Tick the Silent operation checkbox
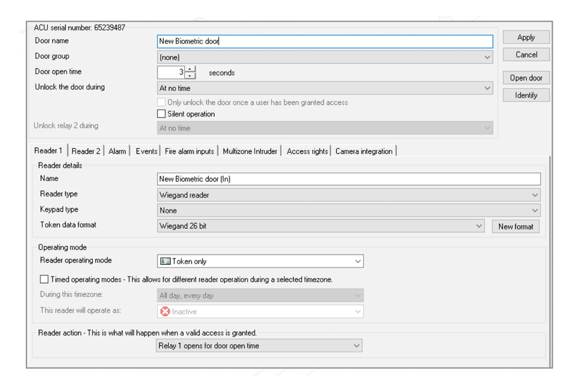The width and height of the screenshot is (578, 392). pos(161,114)
